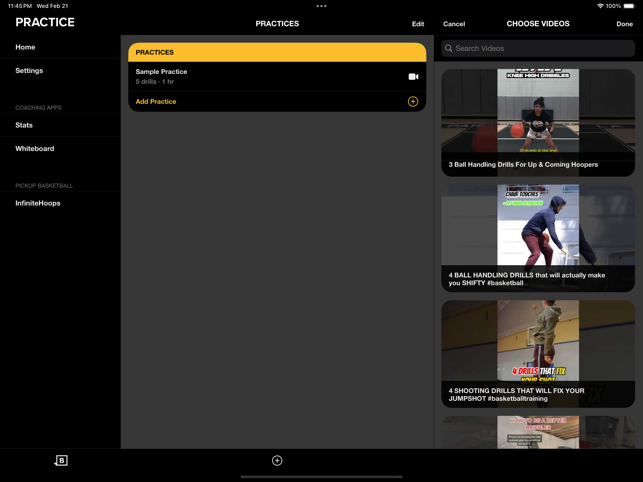Screen dimensions: 643x482
Task: Tap the COACHING APPS section label
Action: [38, 107]
